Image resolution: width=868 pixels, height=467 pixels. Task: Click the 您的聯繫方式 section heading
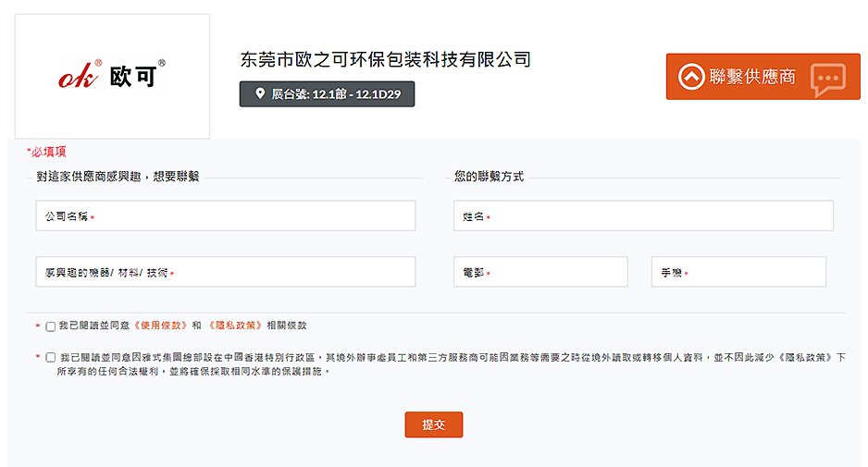coord(489,176)
